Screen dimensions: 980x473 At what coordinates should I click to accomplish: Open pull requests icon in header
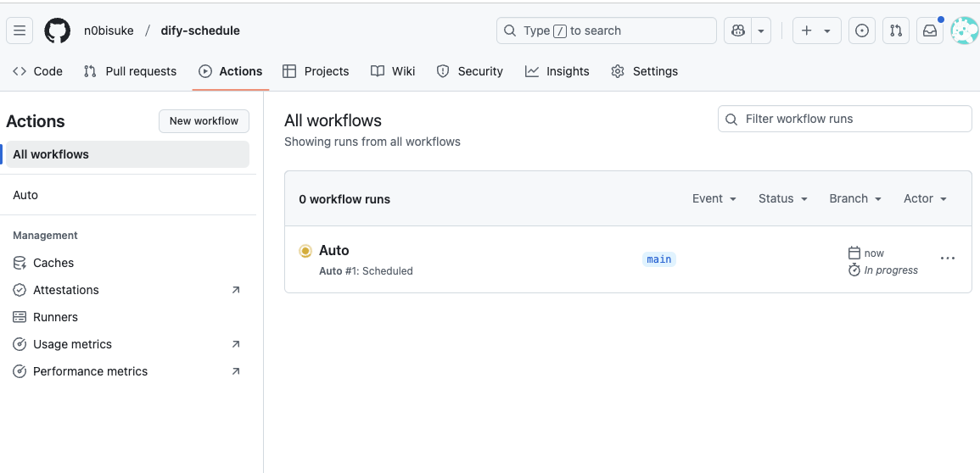pyautogui.click(x=896, y=31)
